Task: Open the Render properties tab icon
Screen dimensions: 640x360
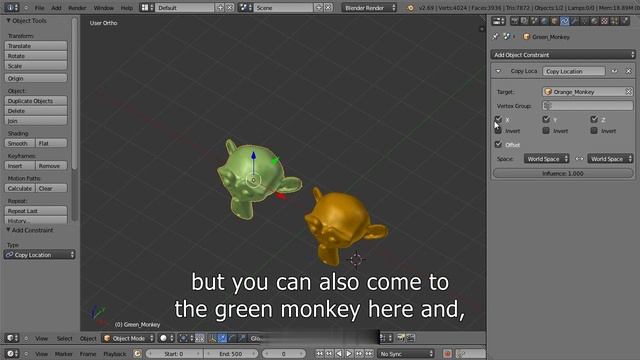Action: point(515,21)
